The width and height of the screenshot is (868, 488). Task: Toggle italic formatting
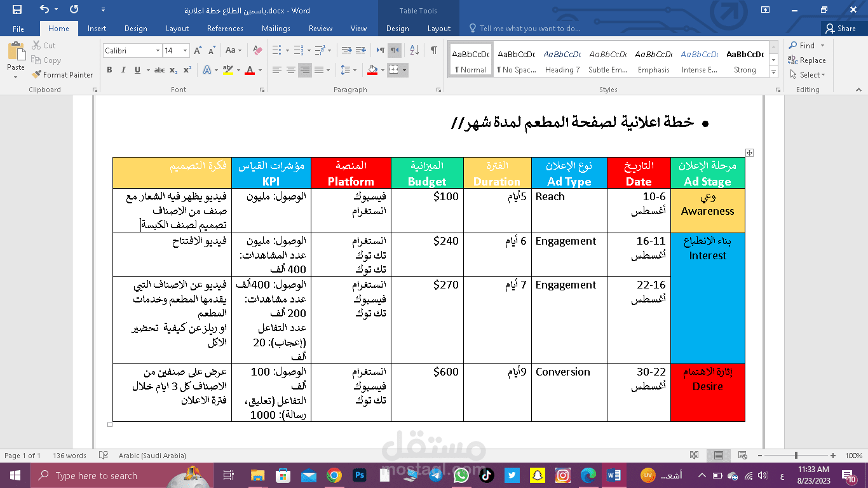pos(123,70)
